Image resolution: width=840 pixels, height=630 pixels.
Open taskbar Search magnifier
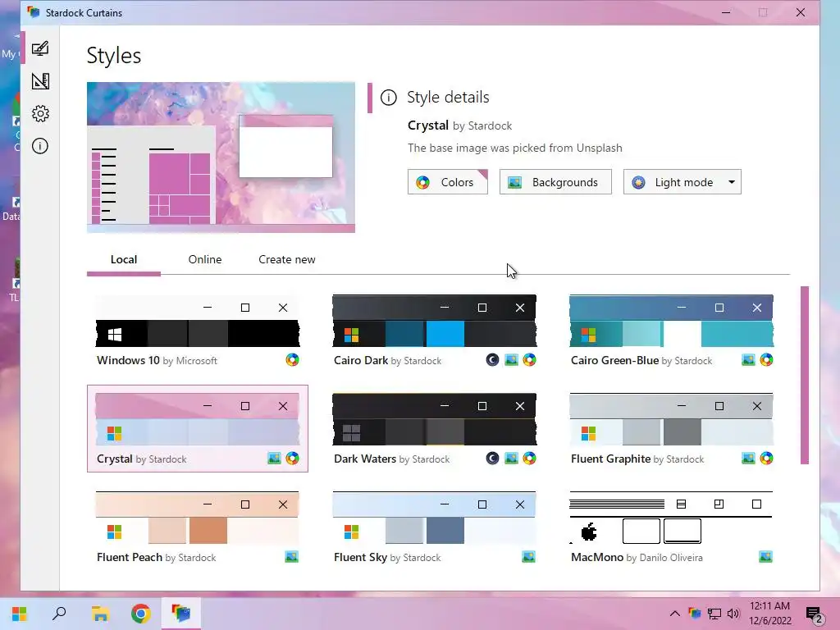(59, 614)
